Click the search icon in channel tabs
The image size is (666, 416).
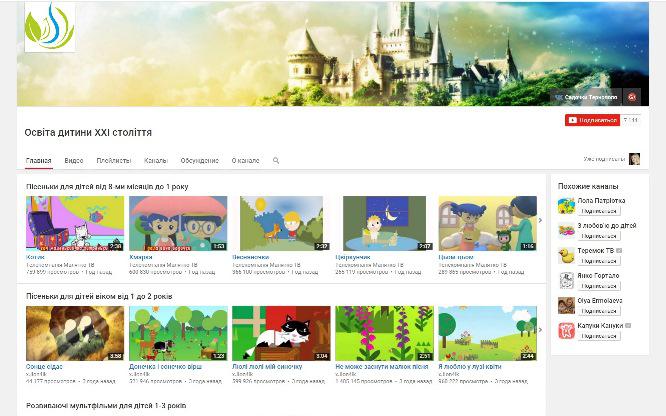pyautogui.click(x=276, y=160)
